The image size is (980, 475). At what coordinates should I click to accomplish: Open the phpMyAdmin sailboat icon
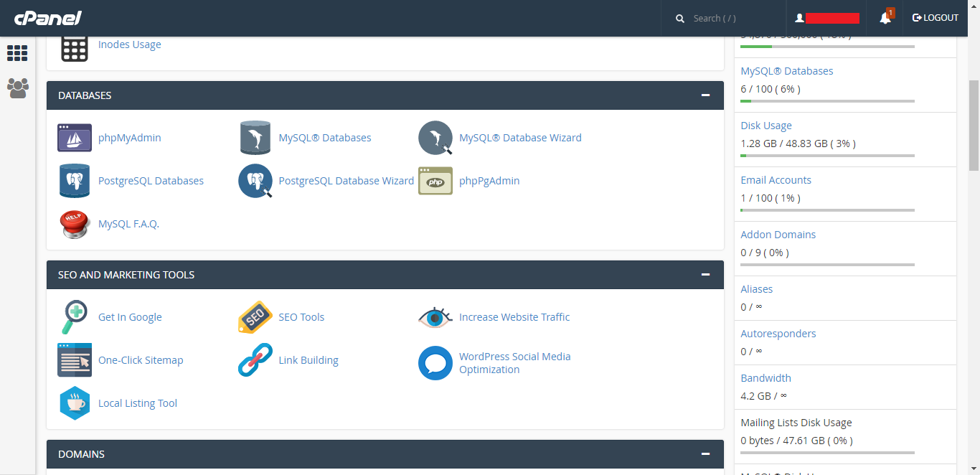click(x=75, y=138)
